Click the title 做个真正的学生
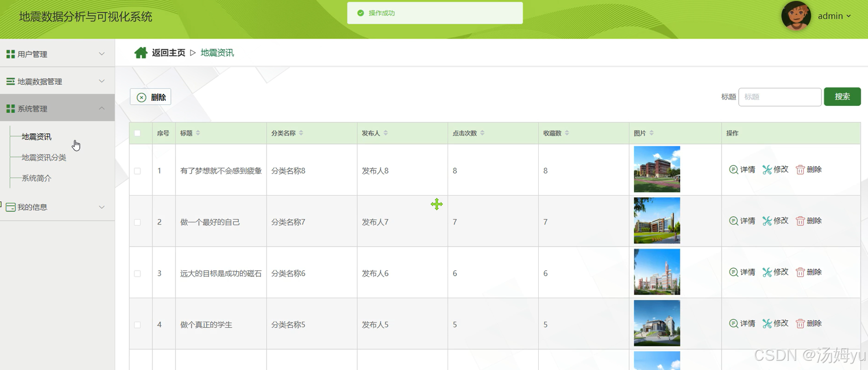 click(206, 325)
